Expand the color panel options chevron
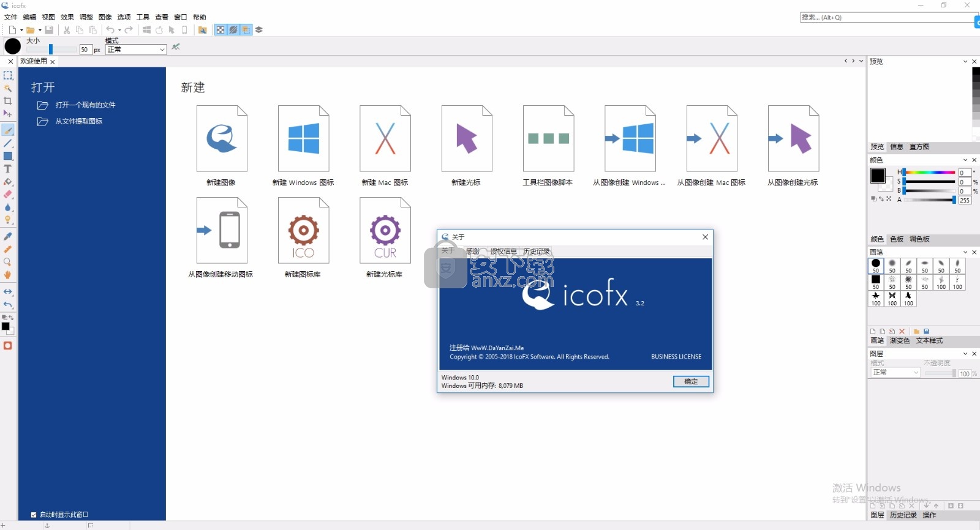 pos(965,160)
